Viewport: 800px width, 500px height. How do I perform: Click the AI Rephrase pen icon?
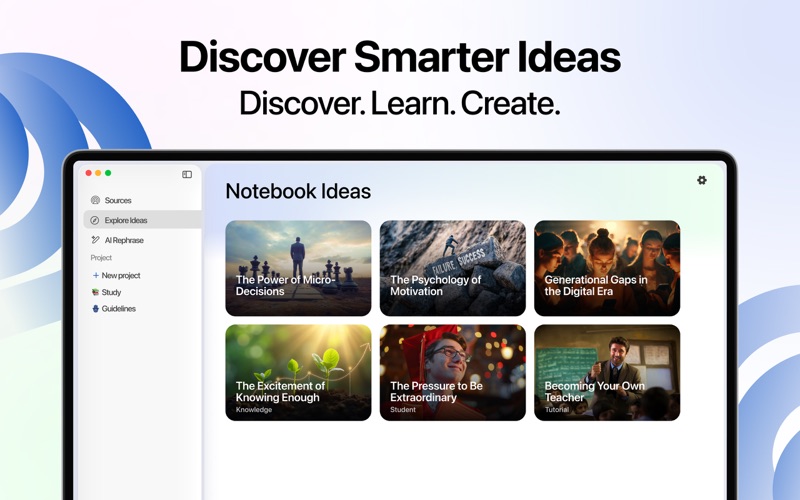click(95, 240)
